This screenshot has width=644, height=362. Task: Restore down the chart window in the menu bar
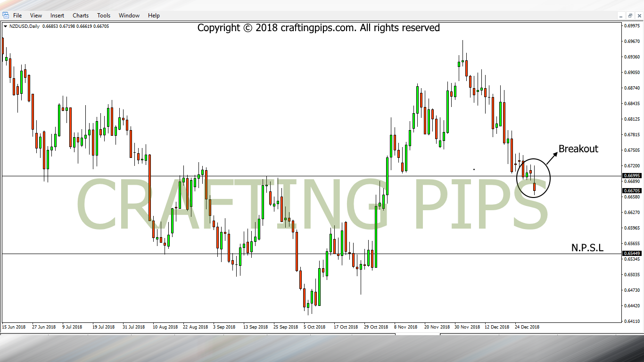pyautogui.click(x=630, y=16)
